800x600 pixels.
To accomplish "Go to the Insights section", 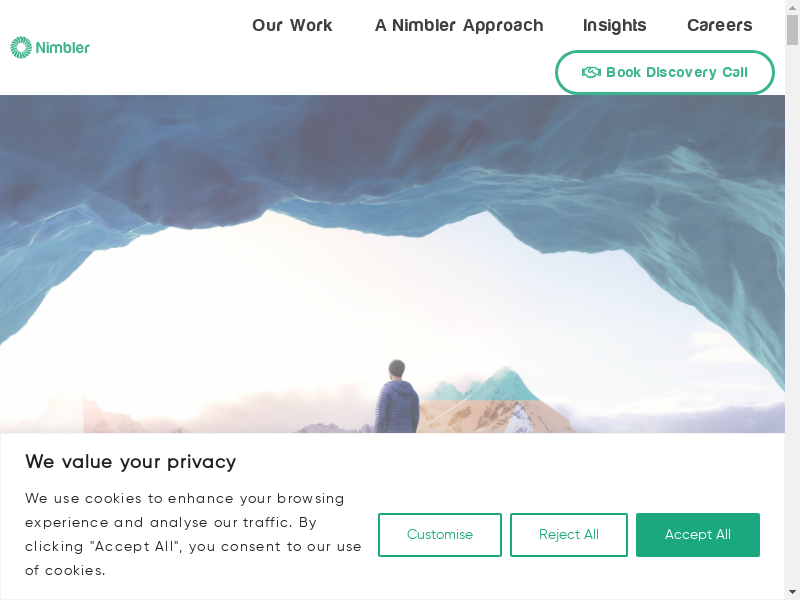I will pos(614,26).
